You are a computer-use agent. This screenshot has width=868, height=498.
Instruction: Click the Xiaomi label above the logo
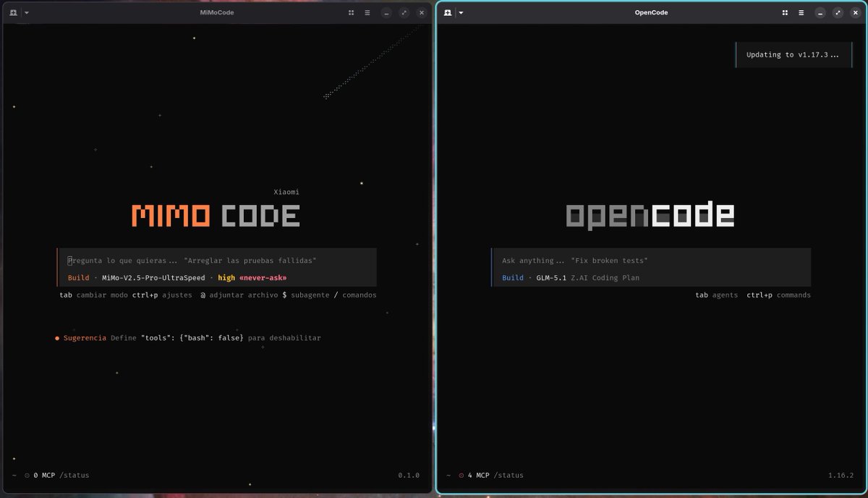click(286, 193)
